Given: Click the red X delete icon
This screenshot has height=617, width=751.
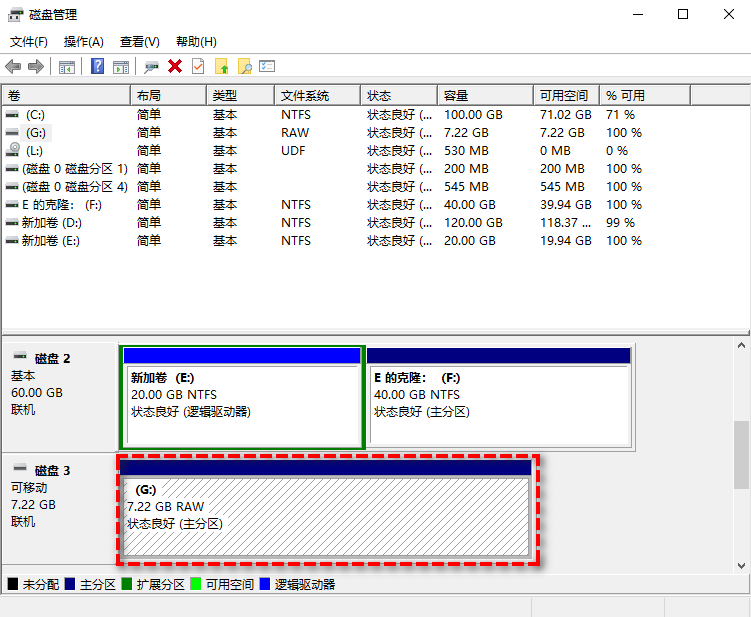Looking at the screenshot, I should 175,66.
